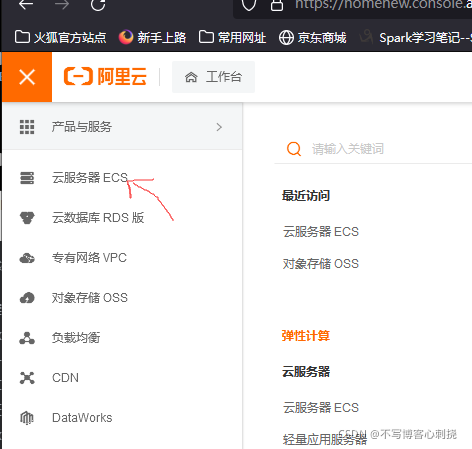The width and height of the screenshot is (472, 449).
Task: Click the DataWorks icon
Action: coord(27,418)
